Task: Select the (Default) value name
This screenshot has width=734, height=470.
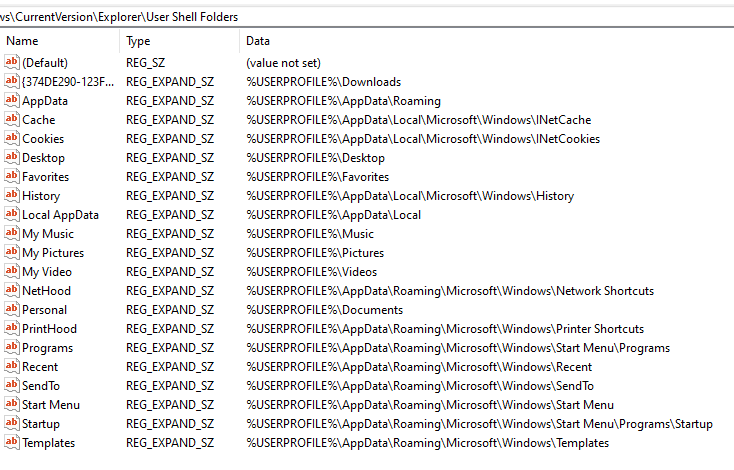Action: pos(45,63)
